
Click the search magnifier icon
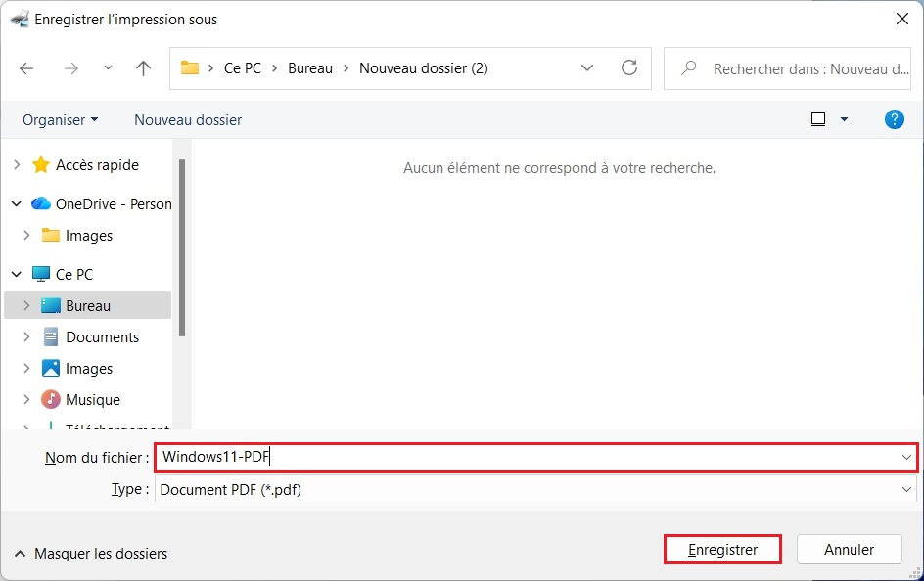tap(688, 68)
